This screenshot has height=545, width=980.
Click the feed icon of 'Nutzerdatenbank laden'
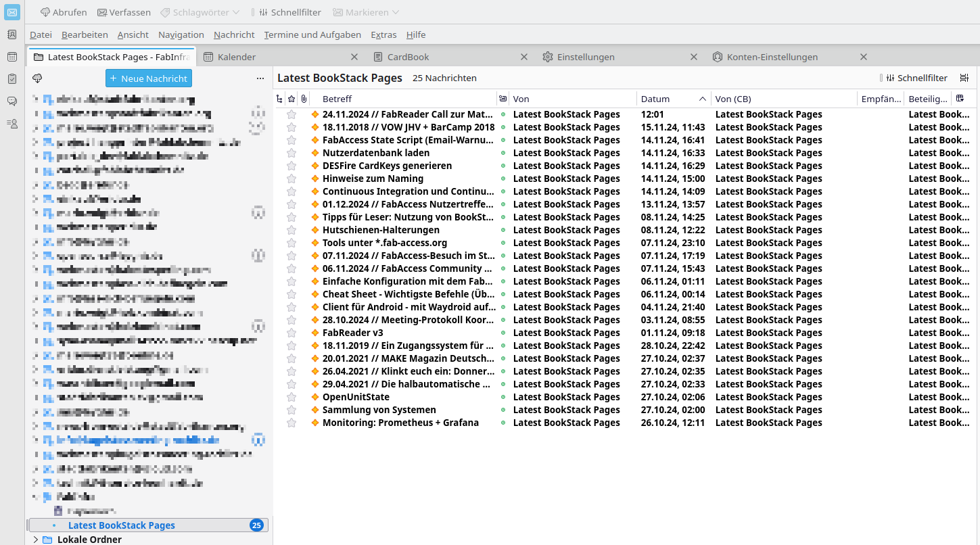click(x=314, y=153)
